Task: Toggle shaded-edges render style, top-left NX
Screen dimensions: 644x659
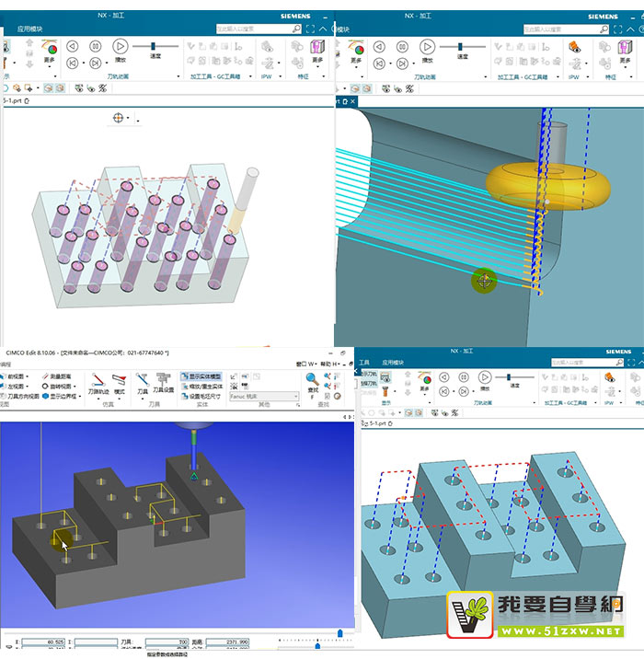Action: click(49, 88)
